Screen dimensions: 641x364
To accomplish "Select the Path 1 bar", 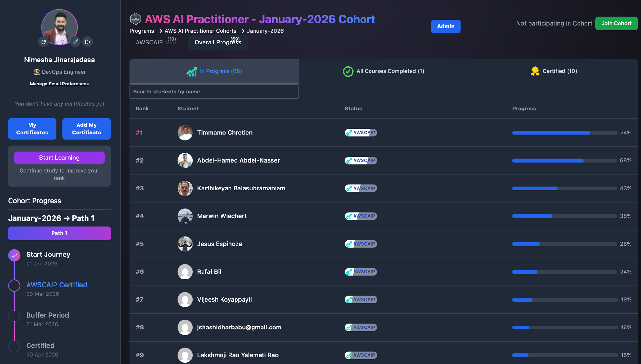I will point(59,233).
